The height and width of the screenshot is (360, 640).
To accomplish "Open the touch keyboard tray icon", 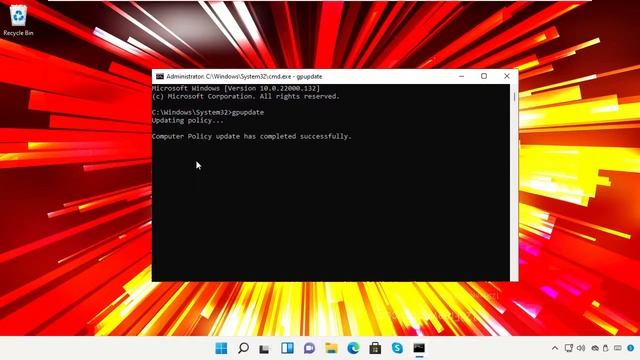I will (x=618, y=348).
